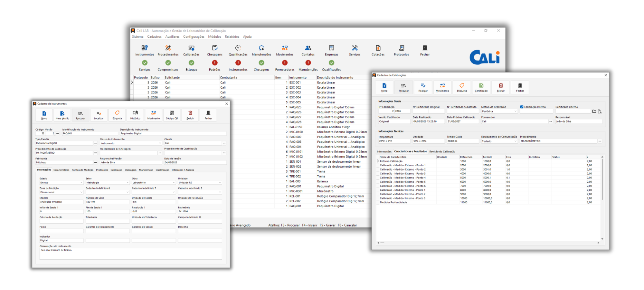
Task: Open Histórico in the instruments window
Action: 135,115
